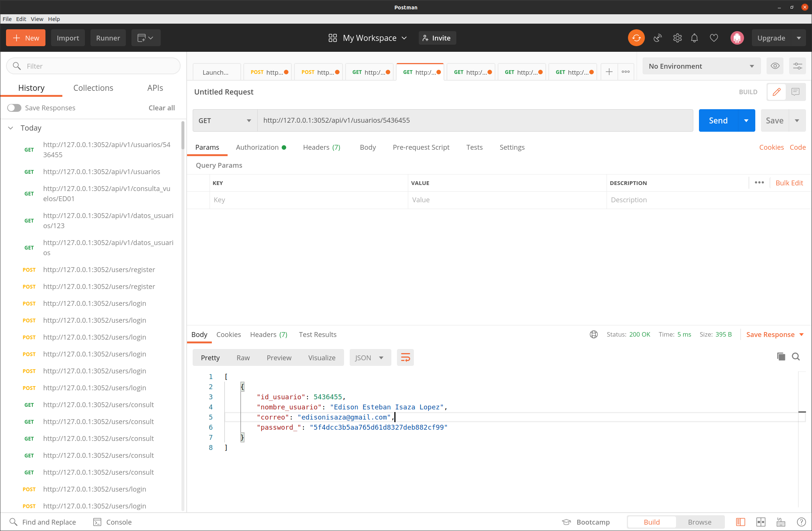Viewport: 812px width, 531px height.
Task: Open the Help menu
Action: pyautogui.click(x=54, y=19)
